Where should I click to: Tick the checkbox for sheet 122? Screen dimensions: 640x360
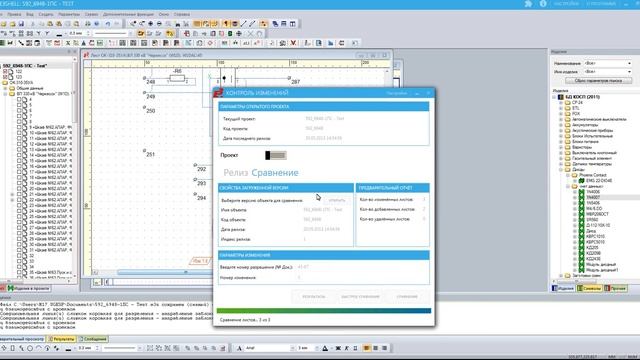(x=5, y=71)
